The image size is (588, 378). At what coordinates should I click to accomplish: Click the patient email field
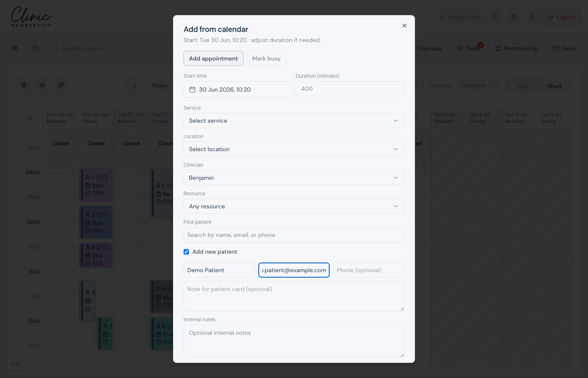tap(294, 270)
